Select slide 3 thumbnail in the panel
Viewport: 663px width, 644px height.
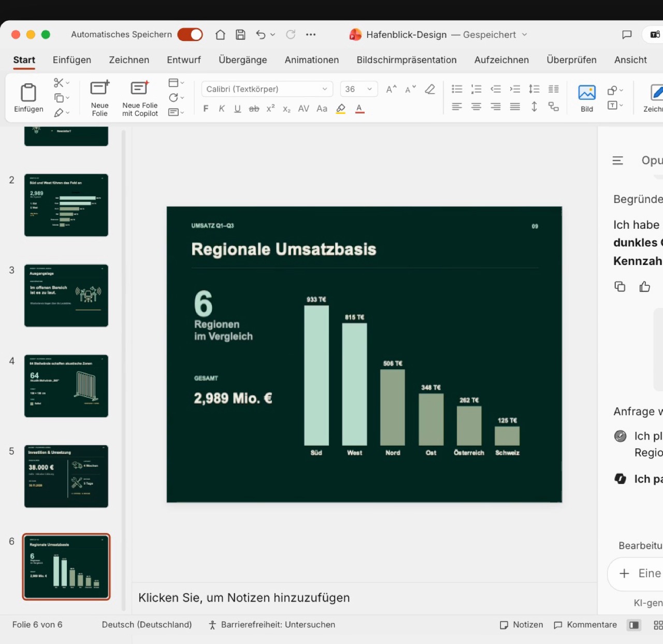coord(66,296)
